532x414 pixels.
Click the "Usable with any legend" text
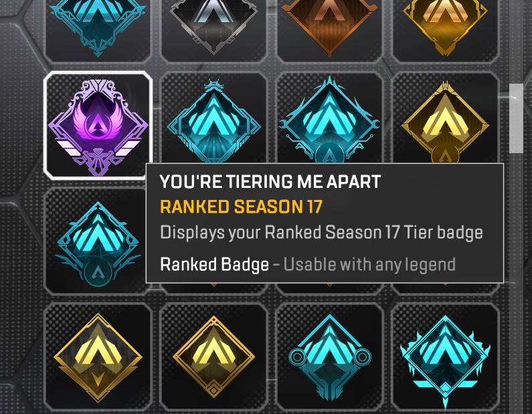(369, 264)
